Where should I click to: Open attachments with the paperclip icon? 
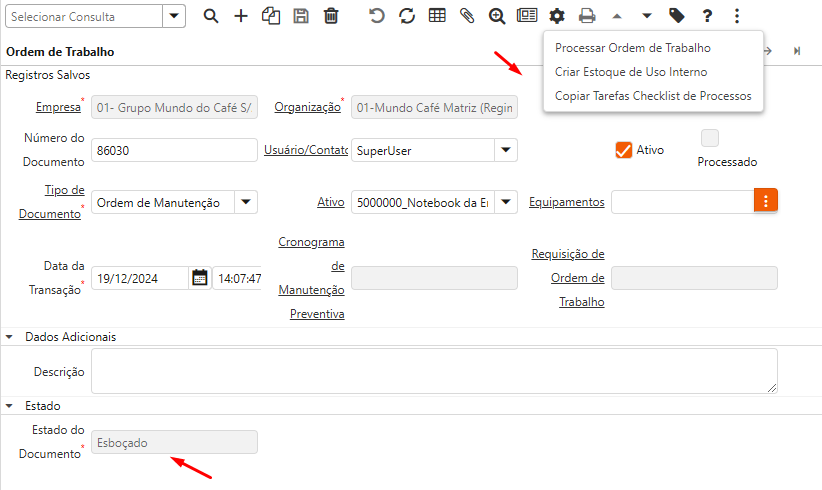pos(467,16)
